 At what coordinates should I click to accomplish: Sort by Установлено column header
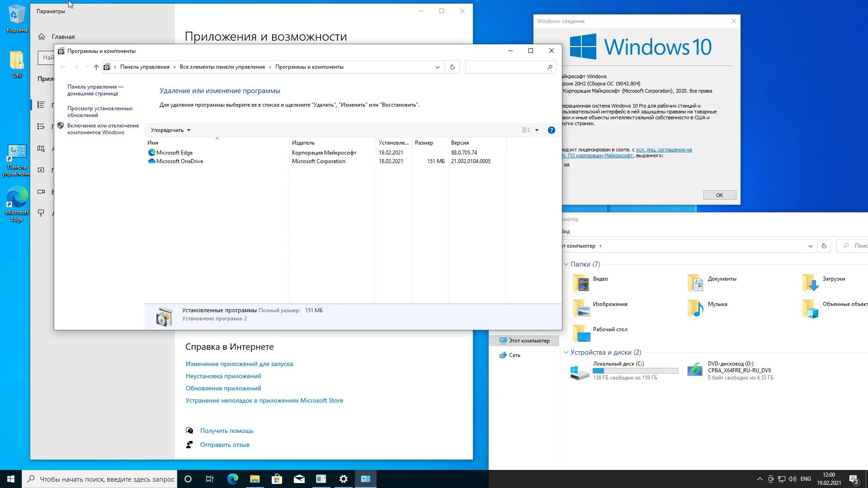click(x=394, y=142)
